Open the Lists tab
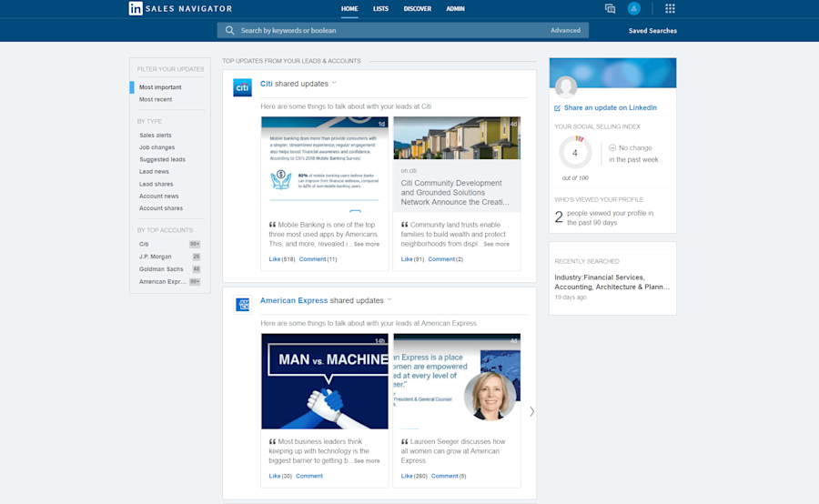The height and width of the screenshot is (504, 819). click(x=380, y=9)
